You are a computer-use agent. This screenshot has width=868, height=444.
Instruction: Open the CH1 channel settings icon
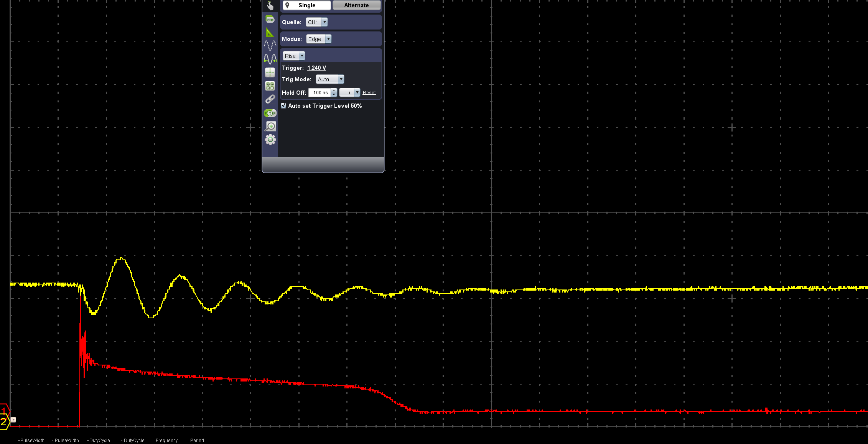(x=270, y=19)
